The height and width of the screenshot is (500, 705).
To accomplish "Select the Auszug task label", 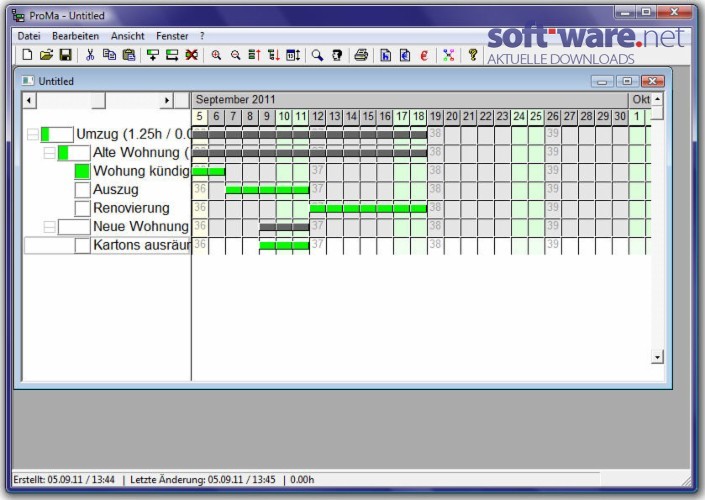I will [x=116, y=190].
